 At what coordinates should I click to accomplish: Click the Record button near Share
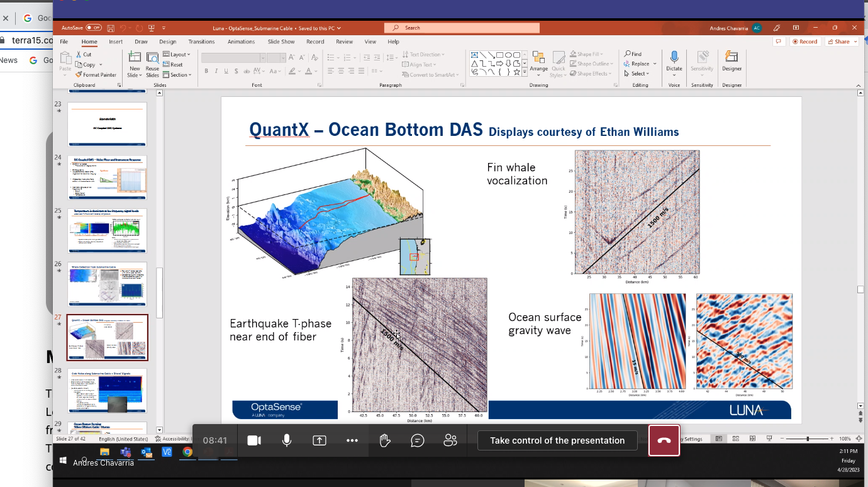804,42
